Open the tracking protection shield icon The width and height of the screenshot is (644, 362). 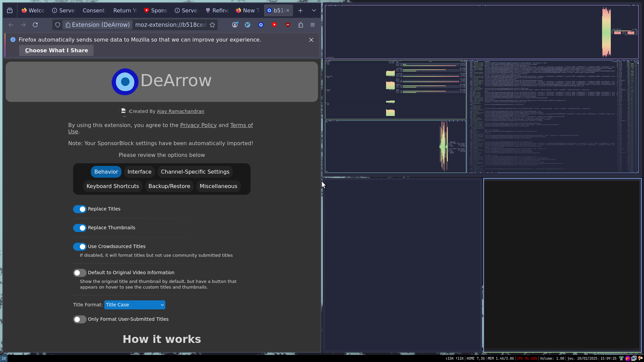pos(58,25)
